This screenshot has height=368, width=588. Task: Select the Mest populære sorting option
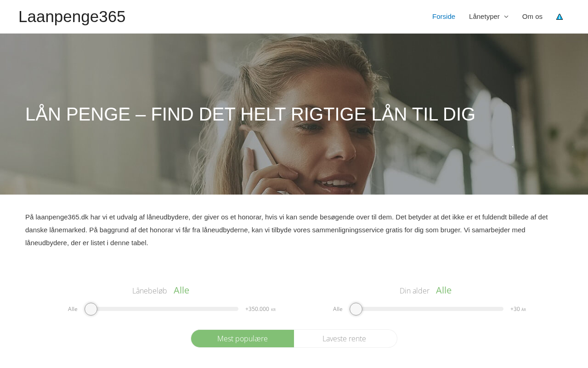click(x=243, y=339)
